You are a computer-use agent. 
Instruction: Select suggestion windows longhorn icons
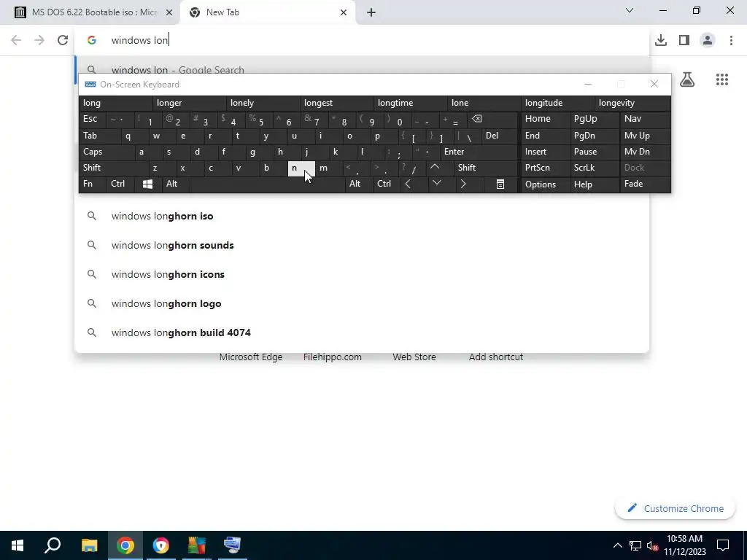[362, 274]
